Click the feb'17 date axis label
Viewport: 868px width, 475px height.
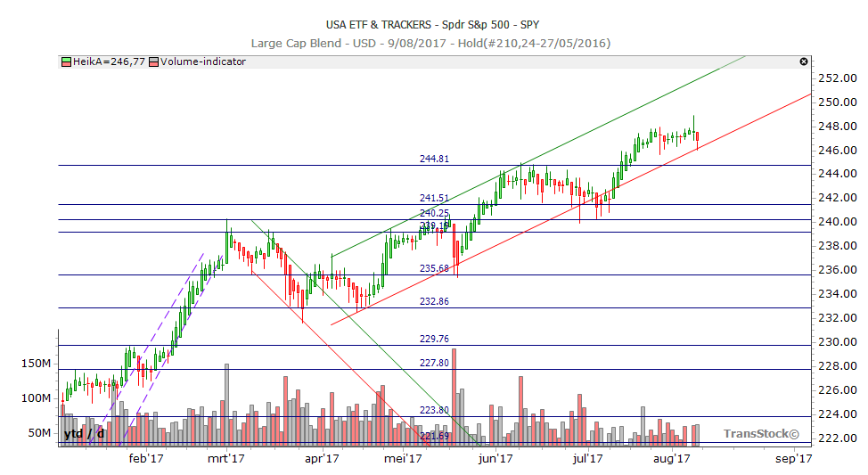tap(146, 458)
